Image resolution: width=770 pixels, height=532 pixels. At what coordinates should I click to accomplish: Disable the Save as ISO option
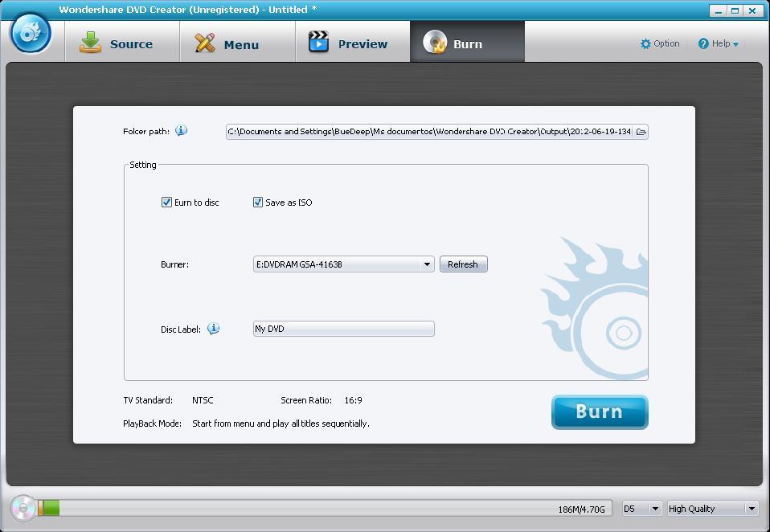click(x=258, y=203)
